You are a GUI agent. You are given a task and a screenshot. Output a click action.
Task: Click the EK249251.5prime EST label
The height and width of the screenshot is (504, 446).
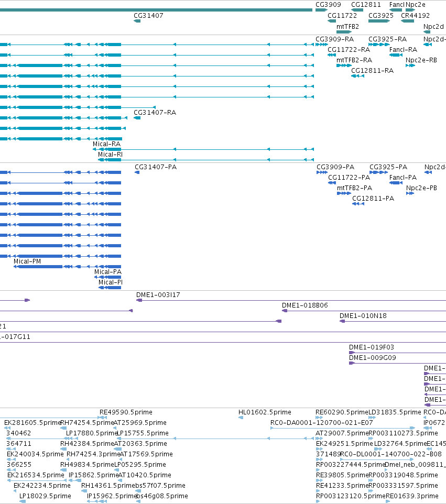pyautogui.click(x=344, y=444)
